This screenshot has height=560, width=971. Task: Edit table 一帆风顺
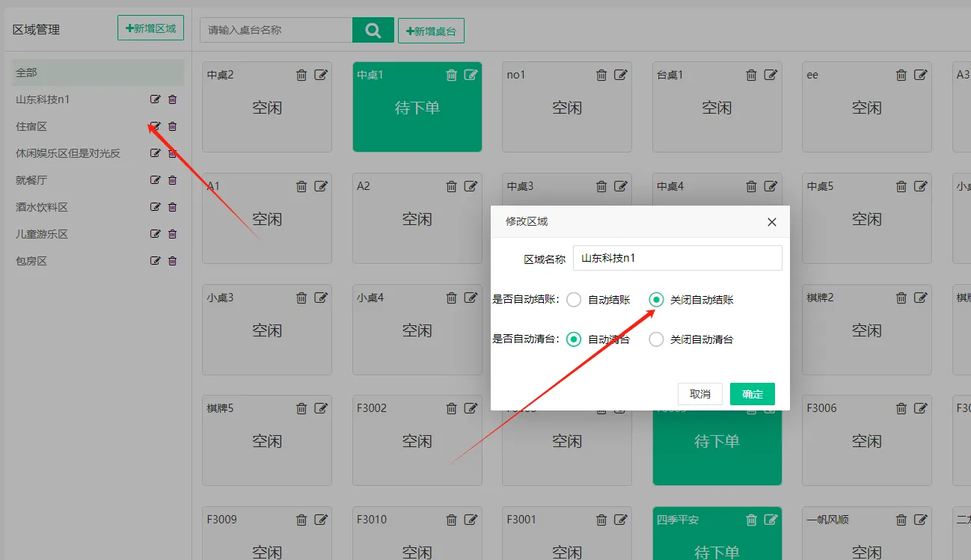[x=921, y=520]
